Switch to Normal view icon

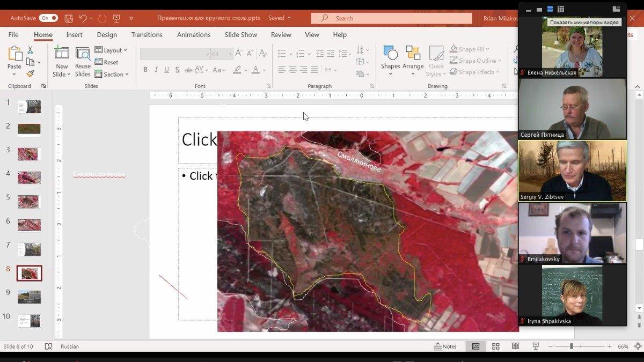(475, 346)
